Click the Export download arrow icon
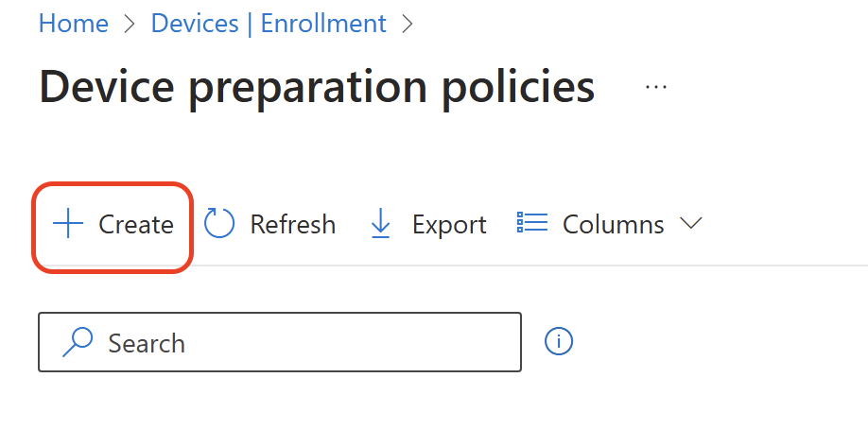 pyautogui.click(x=380, y=224)
